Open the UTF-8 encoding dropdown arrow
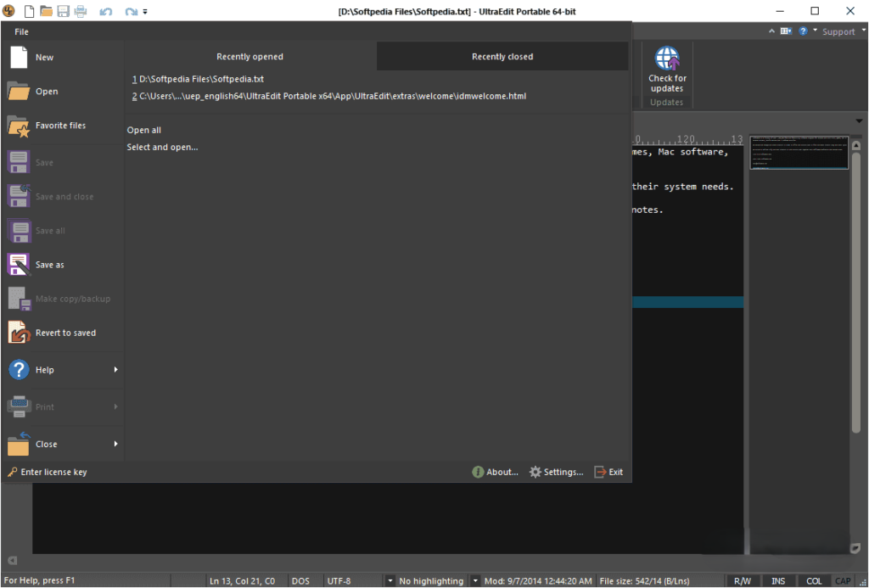 390,581
